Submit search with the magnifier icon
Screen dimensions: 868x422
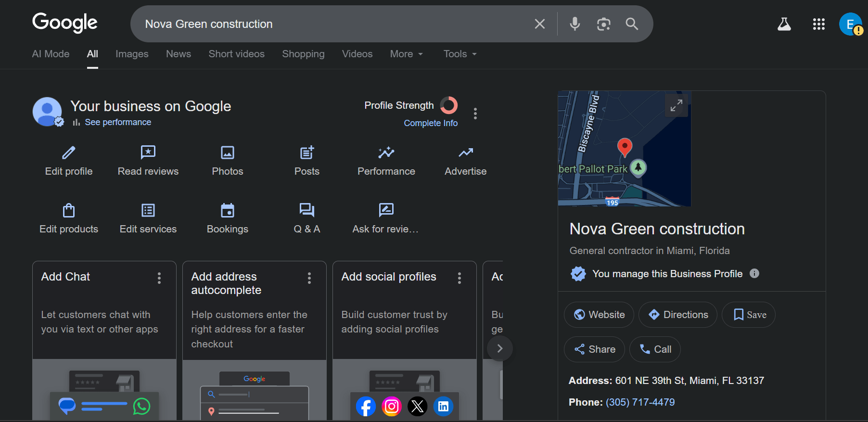[x=632, y=24]
